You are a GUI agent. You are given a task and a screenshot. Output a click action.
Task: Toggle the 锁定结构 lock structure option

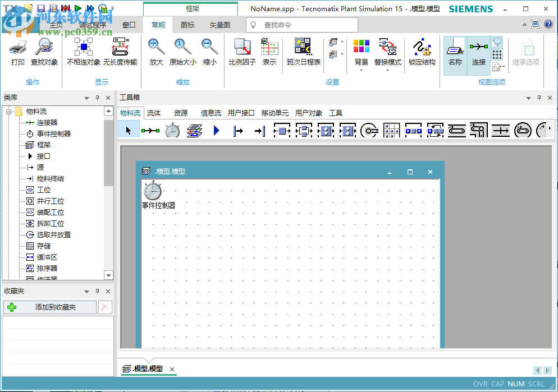422,53
